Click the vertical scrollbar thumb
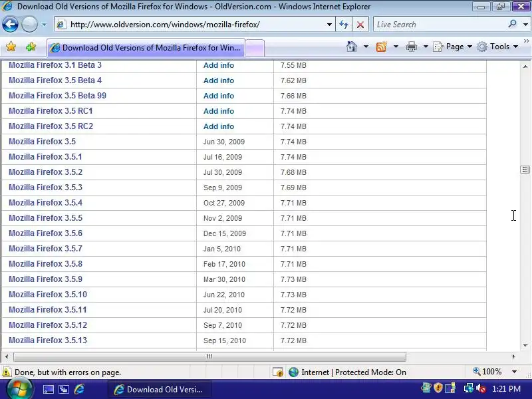 [x=525, y=170]
